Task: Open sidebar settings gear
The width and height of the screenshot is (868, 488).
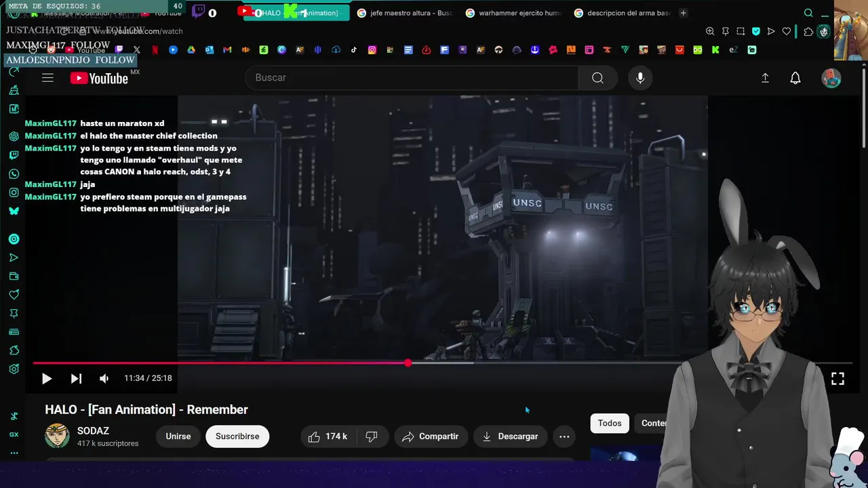Action: pyautogui.click(x=14, y=369)
